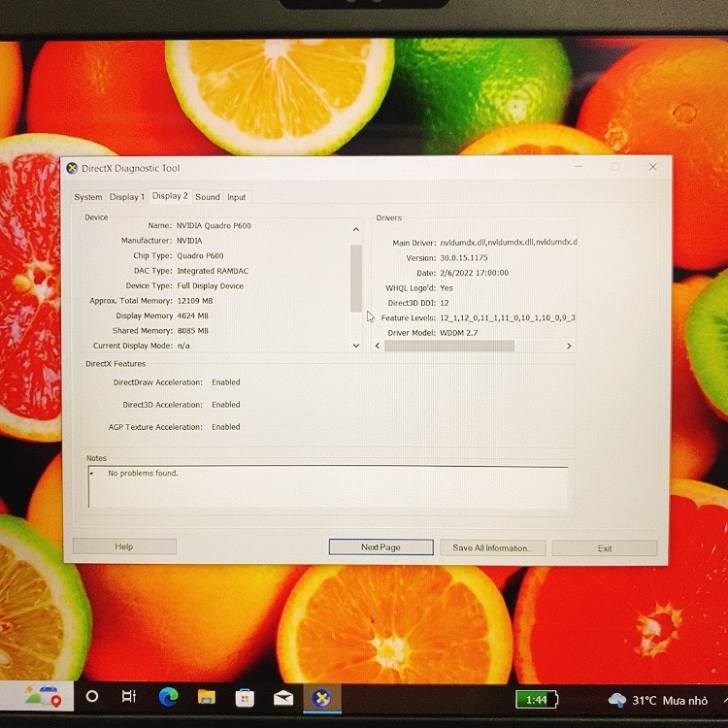Launch Microsoft Store from the taskbar
Viewport: 728px width, 728px height.
pyautogui.click(x=245, y=697)
